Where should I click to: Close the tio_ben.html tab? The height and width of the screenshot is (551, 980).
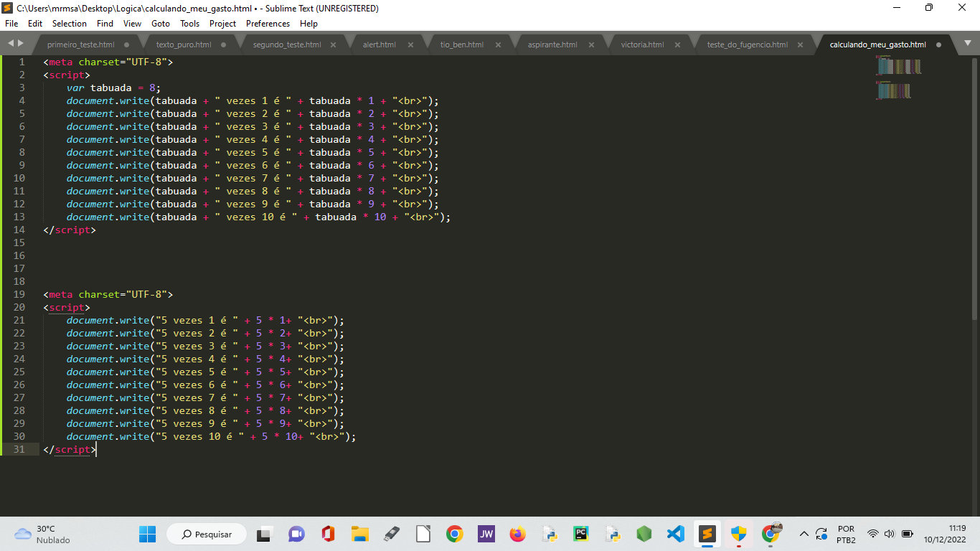point(499,44)
